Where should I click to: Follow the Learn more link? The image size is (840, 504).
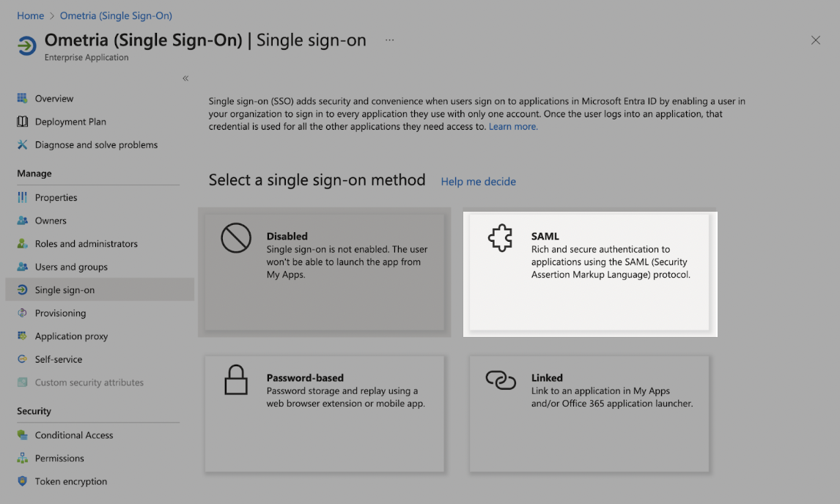click(513, 127)
